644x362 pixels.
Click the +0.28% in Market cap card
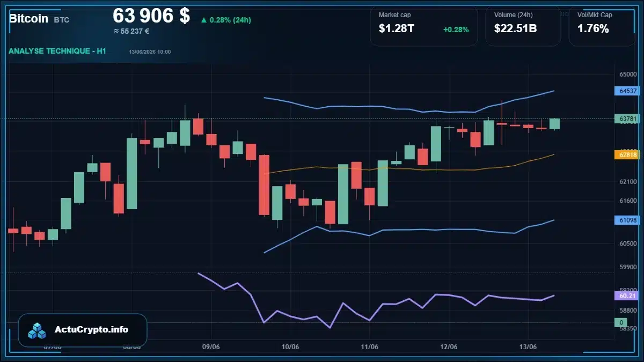(456, 29)
